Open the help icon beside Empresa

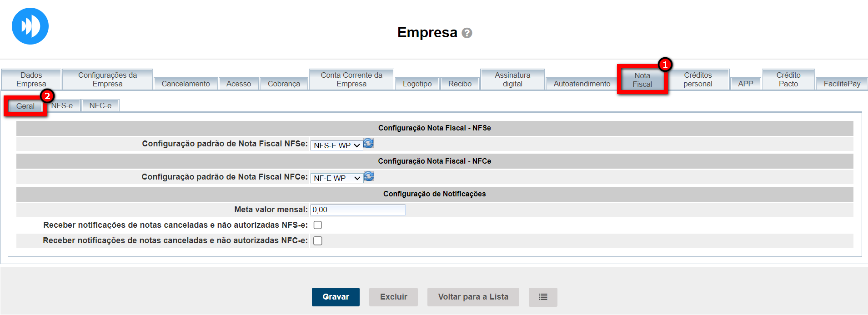(467, 33)
